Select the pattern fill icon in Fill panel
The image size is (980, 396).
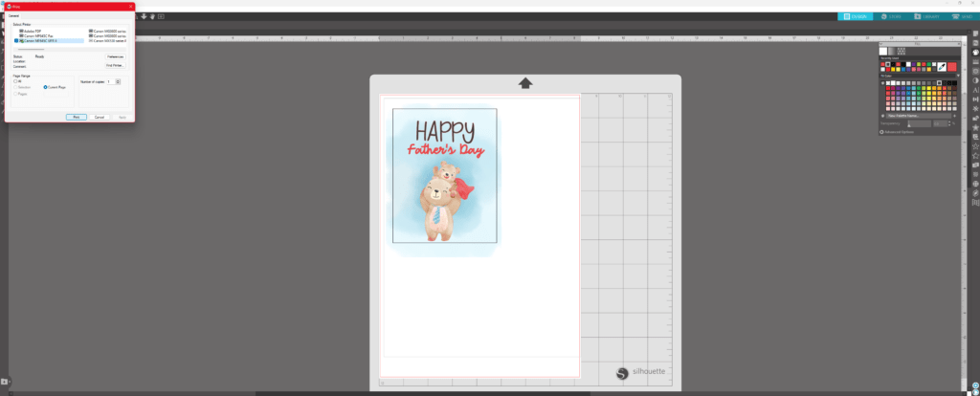(902, 51)
